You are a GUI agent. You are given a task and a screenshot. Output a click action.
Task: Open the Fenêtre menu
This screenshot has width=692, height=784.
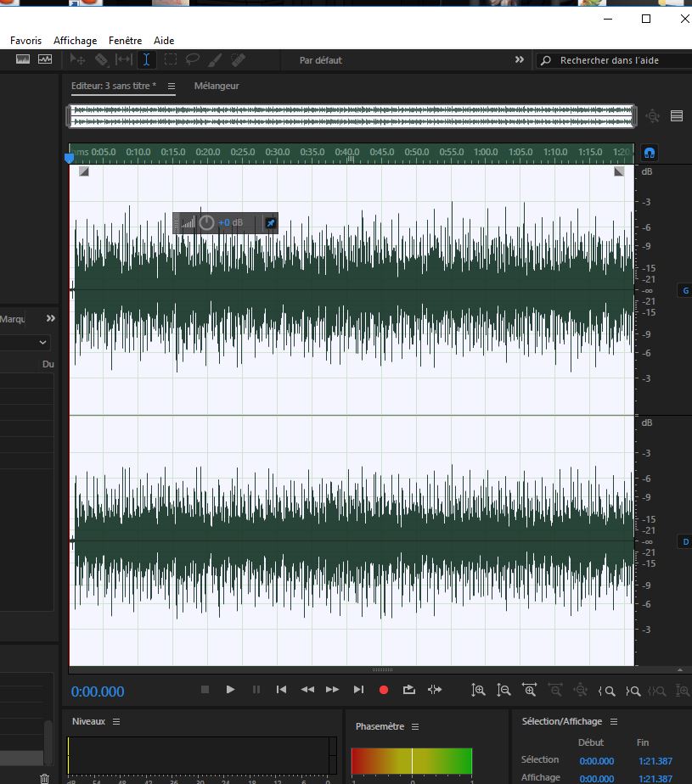point(125,41)
